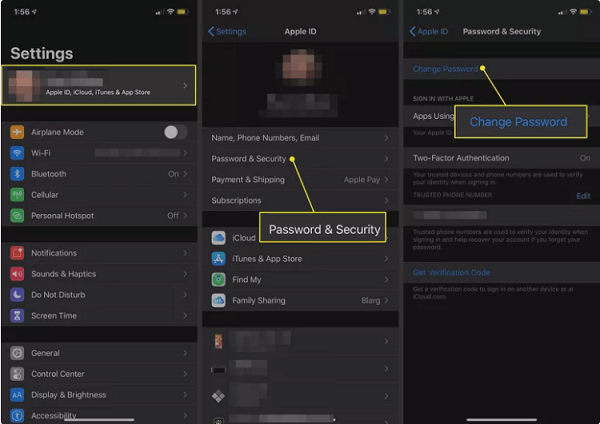Viewport: 600px width, 424px height.
Task: Select Payment & Shipping label
Action: (248, 179)
